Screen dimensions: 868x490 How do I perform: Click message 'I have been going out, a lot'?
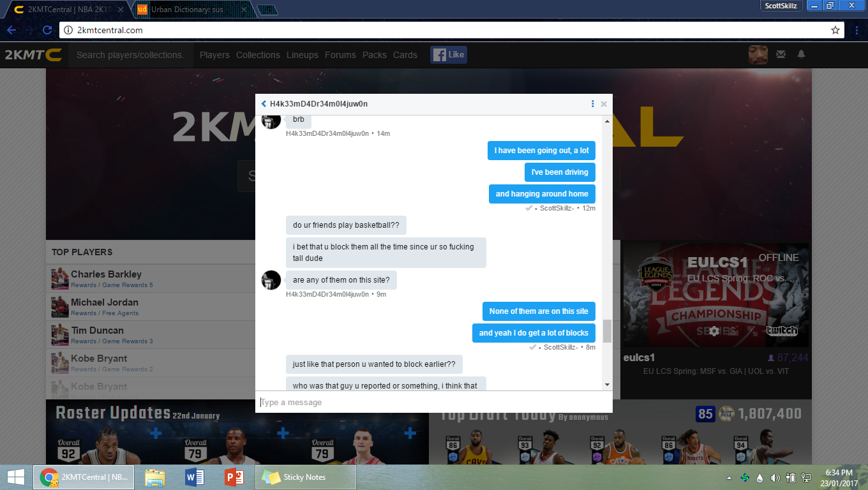coord(542,151)
